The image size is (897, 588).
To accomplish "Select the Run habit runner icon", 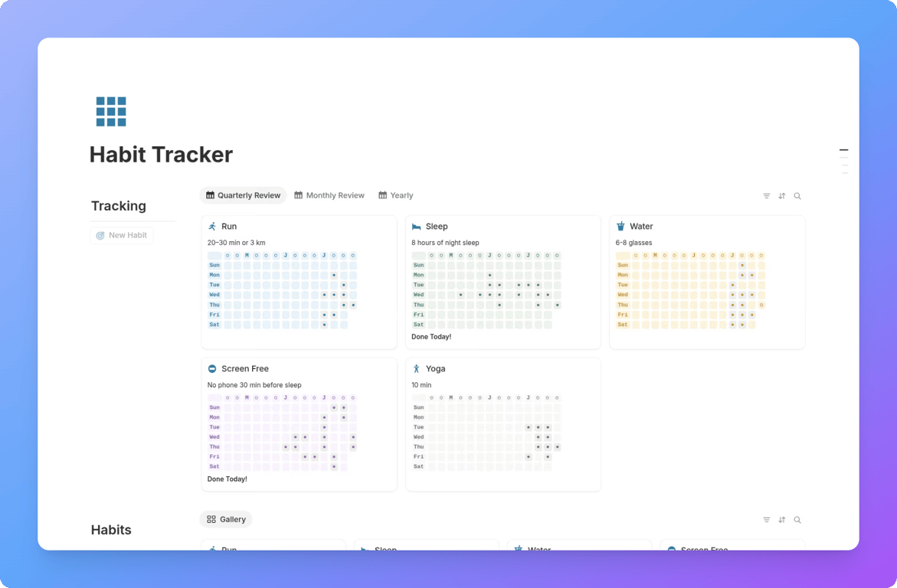I will 214,226.
